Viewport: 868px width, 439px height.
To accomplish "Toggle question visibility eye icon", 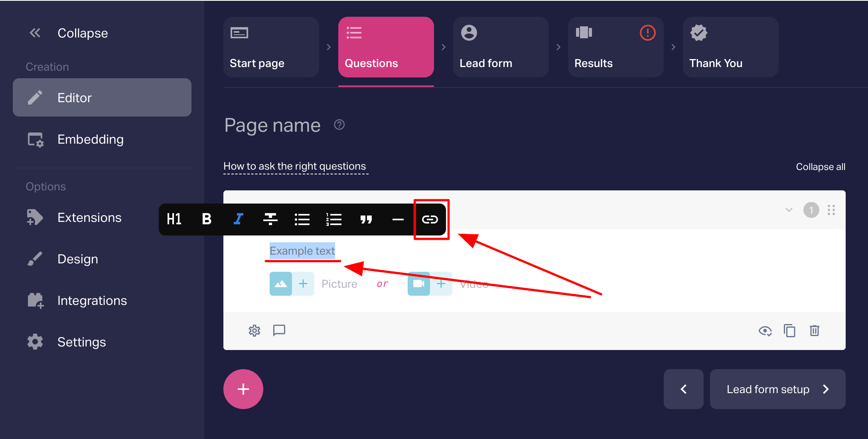I will pos(765,331).
